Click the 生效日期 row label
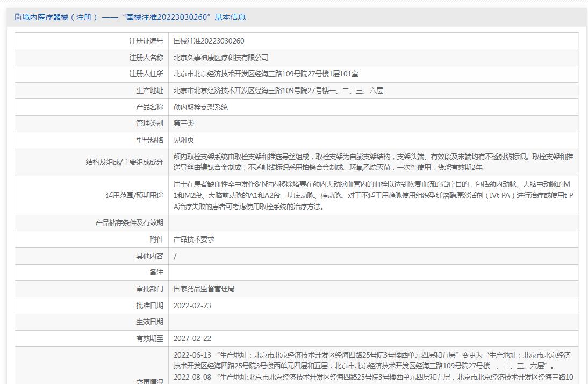Image resolution: width=588 pixels, height=384 pixels. point(149,322)
